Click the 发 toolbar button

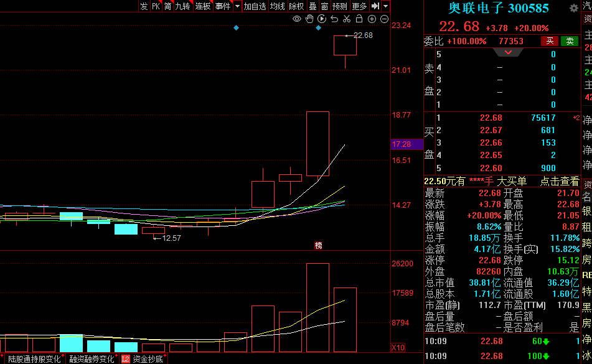coord(144,6)
